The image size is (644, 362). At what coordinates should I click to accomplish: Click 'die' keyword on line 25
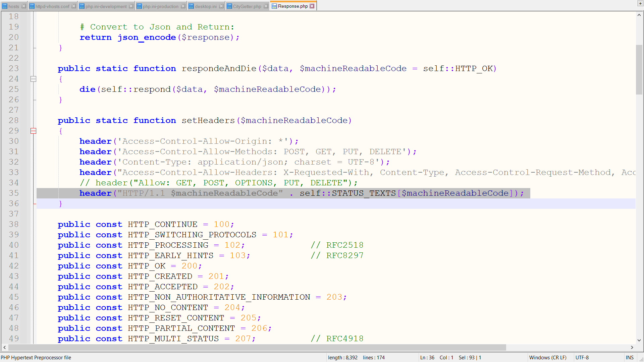coord(88,89)
